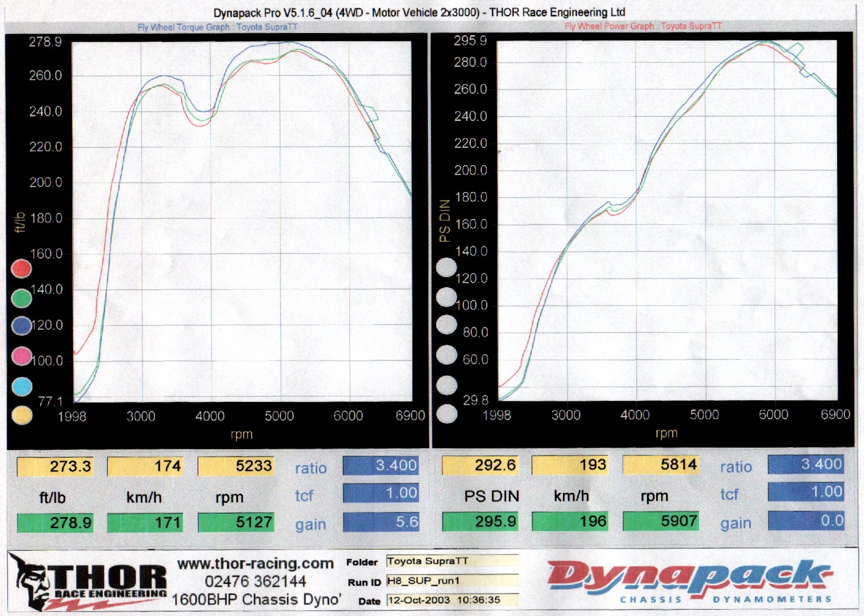Click the Dynapack Pro V5.1.6_04 title bar

coord(419,13)
